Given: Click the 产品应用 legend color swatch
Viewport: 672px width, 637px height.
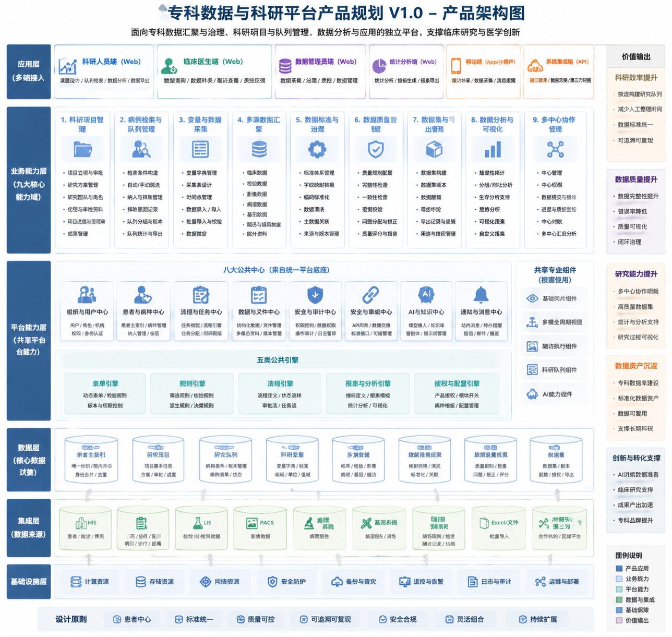Looking at the screenshot, I should pyautogui.click(x=619, y=569).
